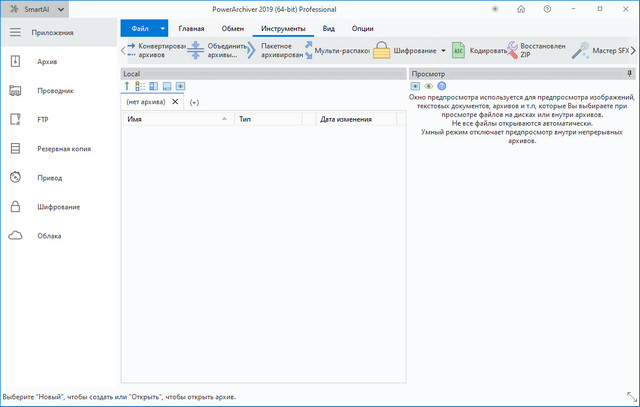Click the FTP icon in the sidebar

click(x=16, y=119)
